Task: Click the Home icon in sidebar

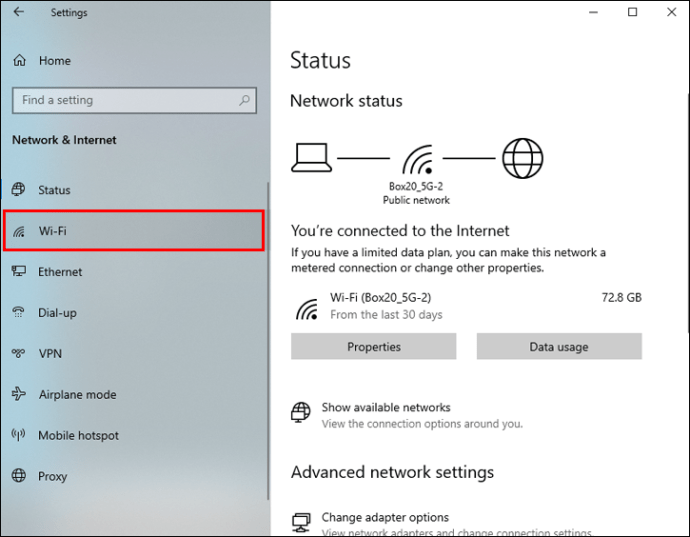Action: (x=19, y=61)
